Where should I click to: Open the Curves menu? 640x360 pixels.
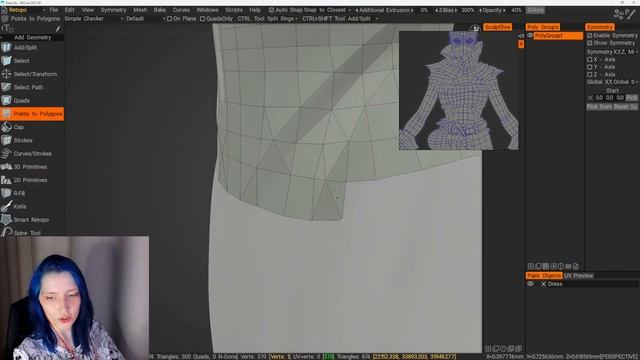(181, 10)
